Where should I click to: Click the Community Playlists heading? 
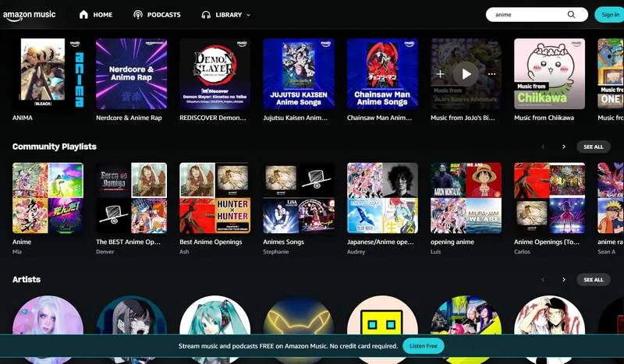tap(55, 147)
